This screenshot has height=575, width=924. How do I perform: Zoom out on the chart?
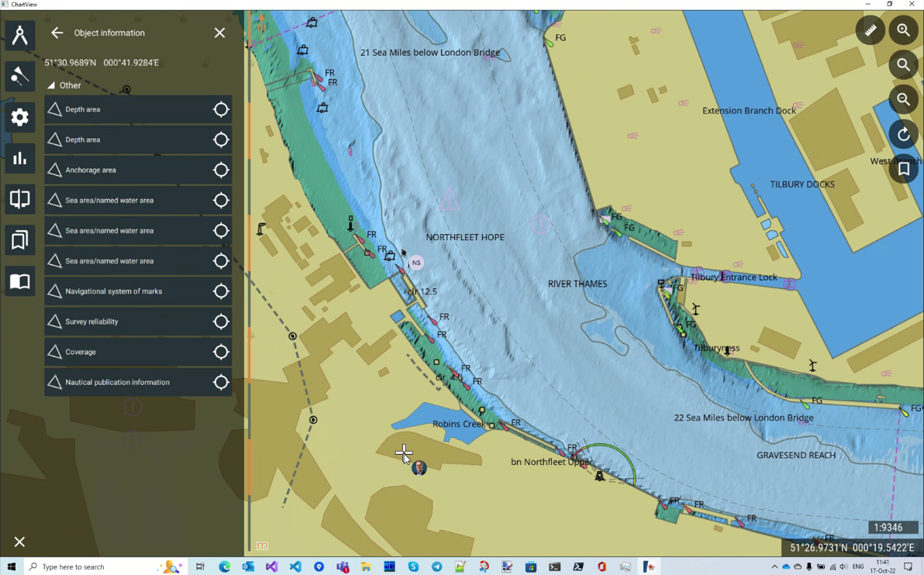[x=903, y=99]
